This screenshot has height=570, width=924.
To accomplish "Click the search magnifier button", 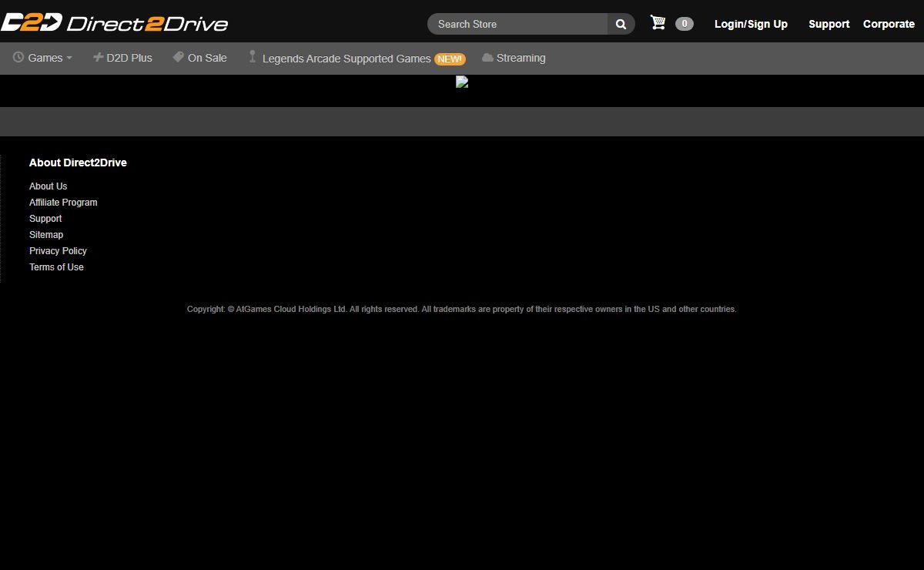I will pos(621,24).
